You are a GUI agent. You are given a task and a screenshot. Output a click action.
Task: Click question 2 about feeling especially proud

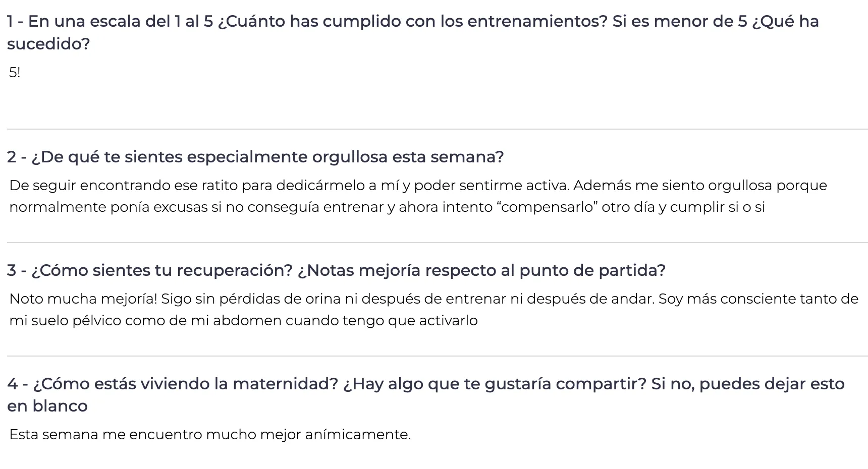click(x=255, y=157)
